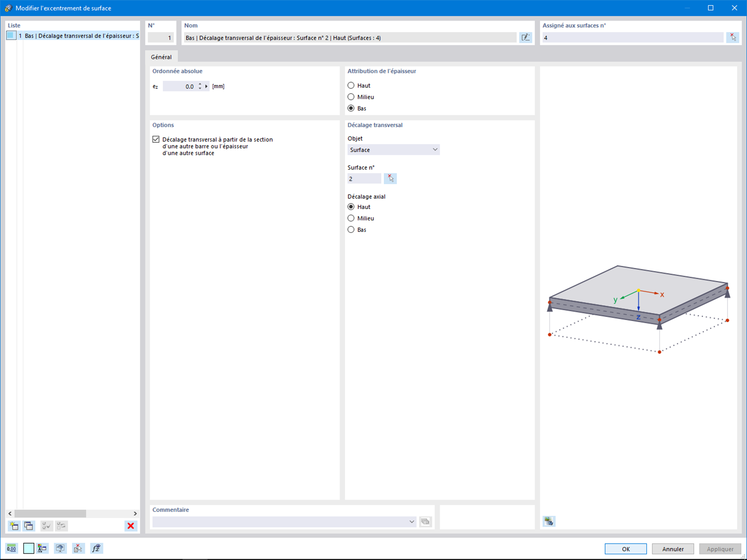Viewport: 747px width, 560px height.
Task: Open the units and decimal places settings
Action: (x=11, y=548)
